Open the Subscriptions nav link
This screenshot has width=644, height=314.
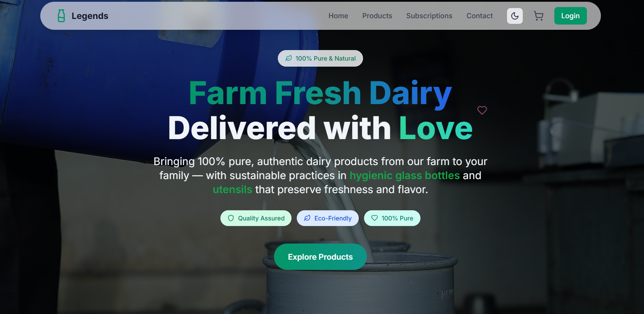[x=429, y=16]
